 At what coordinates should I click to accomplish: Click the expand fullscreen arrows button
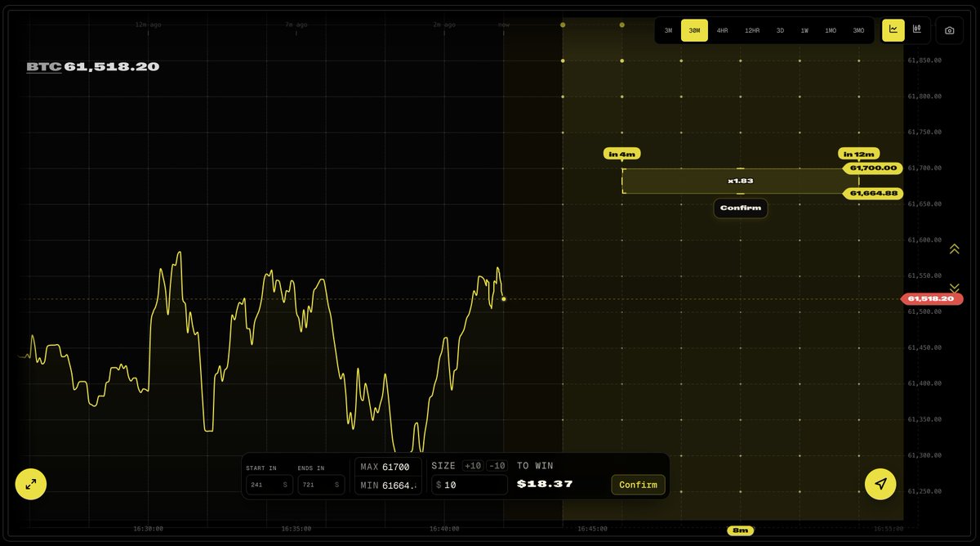pyautogui.click(x=31, y=484)
